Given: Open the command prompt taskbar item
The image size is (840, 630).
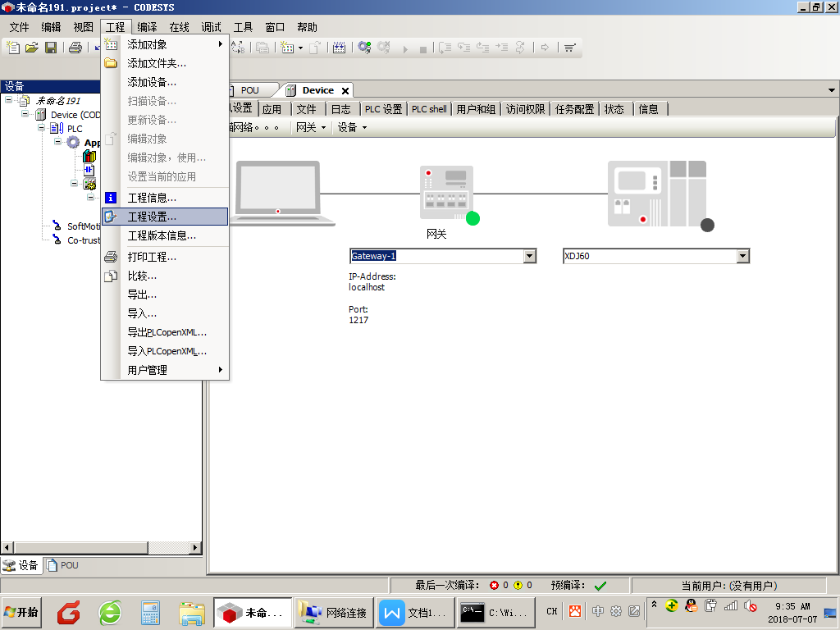Looking at the screenshot, I should [x=496, y=612].
